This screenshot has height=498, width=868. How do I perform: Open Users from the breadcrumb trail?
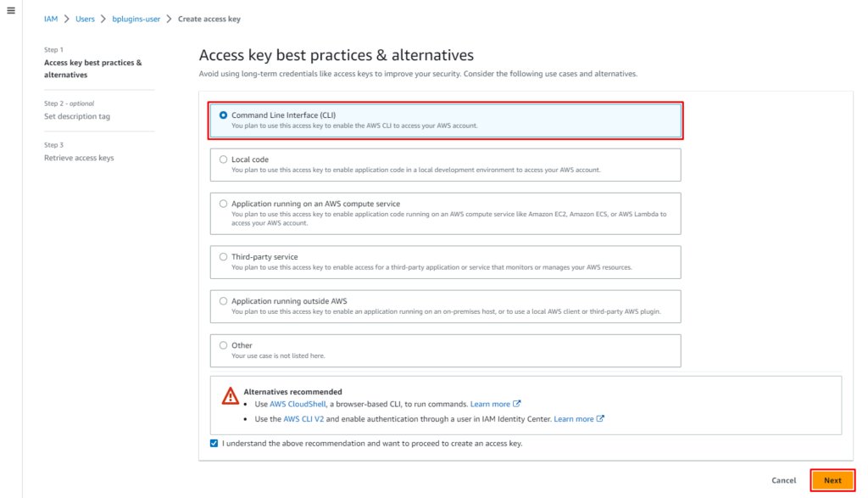coord(85,18)
